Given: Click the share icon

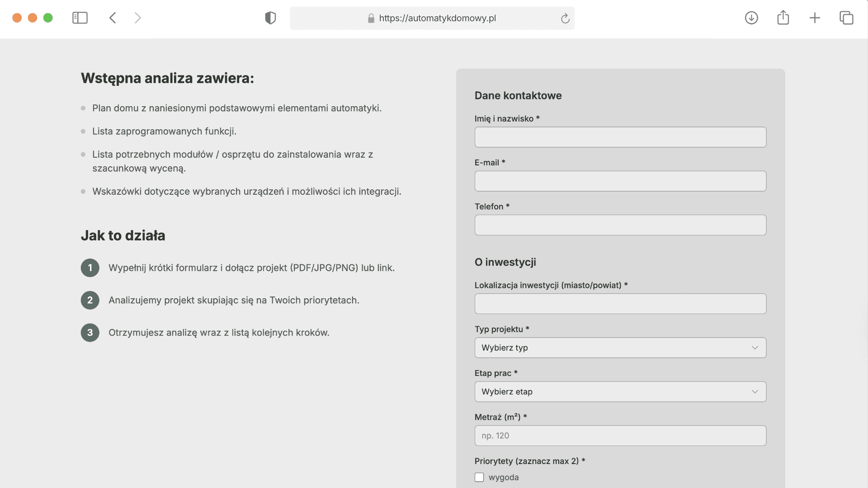Looking at the screenshot, I should (x=783, y=18).
